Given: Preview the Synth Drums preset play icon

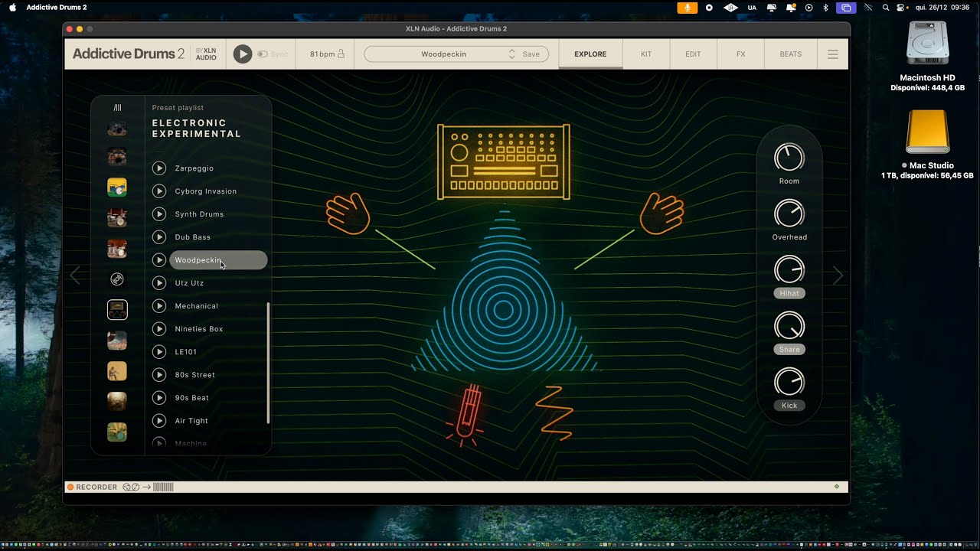Looking at the screenshot, I should click(159, 214).
